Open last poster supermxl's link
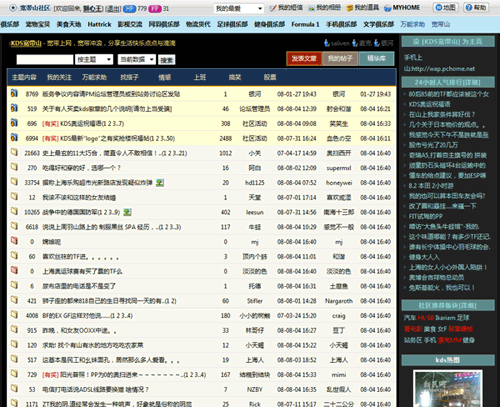The width and height of the screenshot is (500, 407). [x=339, y=168]
